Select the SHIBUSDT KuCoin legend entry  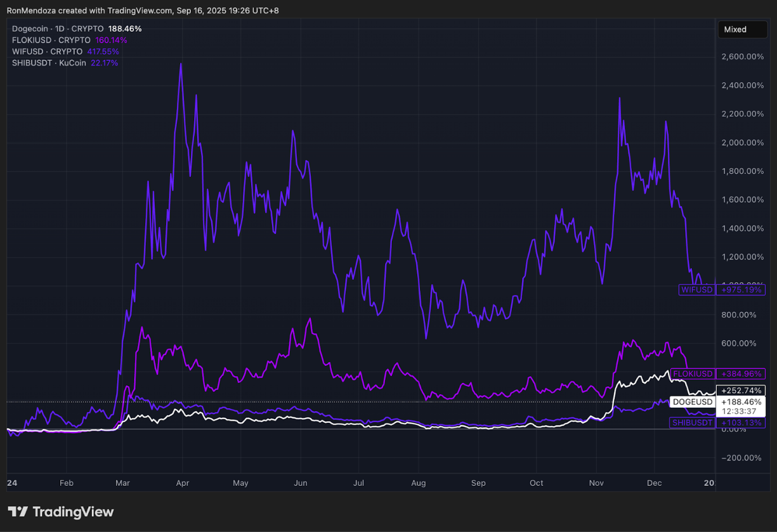(x=49, y=63)
